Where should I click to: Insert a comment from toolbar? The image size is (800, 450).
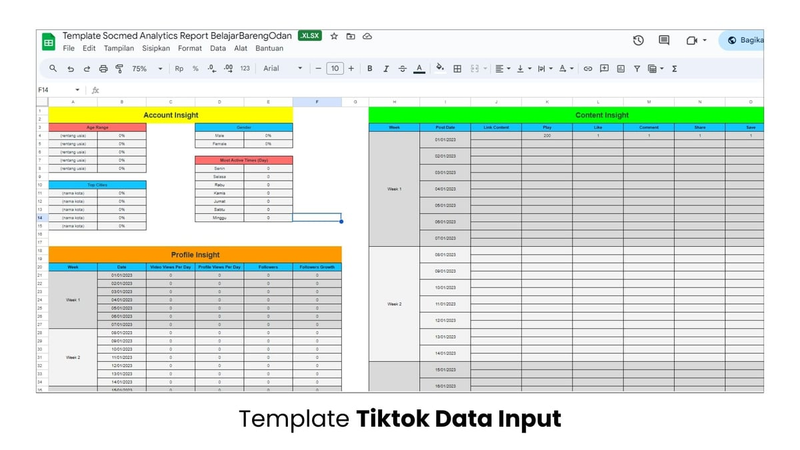[x=604, y=68]
